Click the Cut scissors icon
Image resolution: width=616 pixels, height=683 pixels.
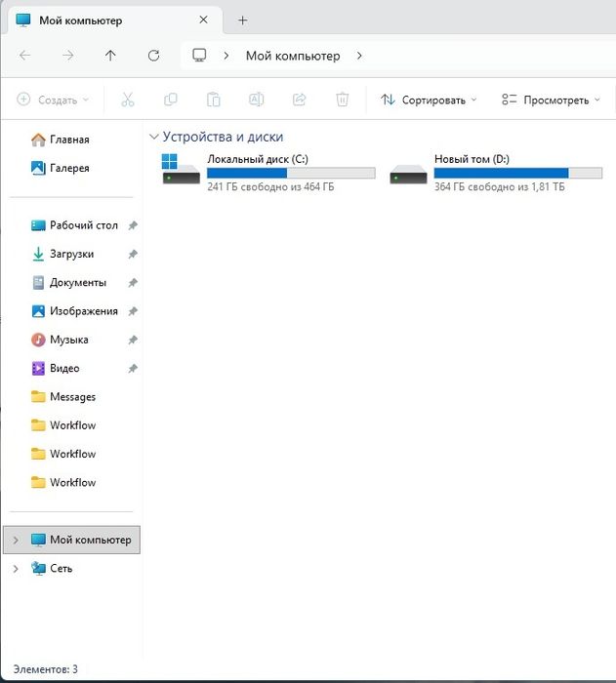pos(127,100)
